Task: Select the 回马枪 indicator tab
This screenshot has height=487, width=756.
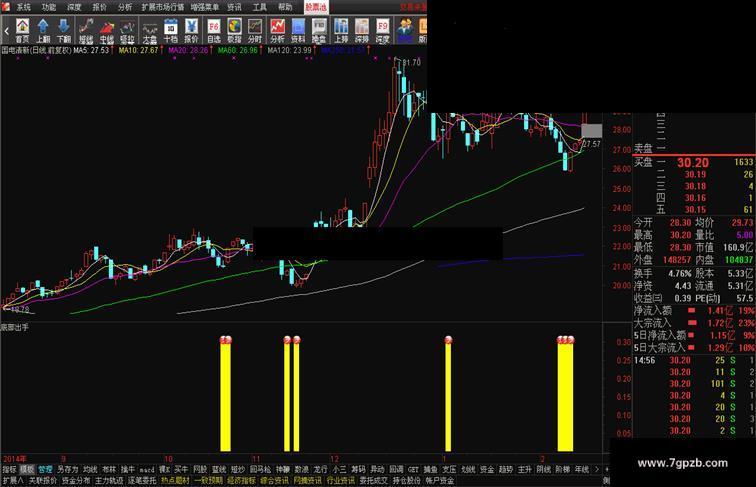Action: [x=260, y=469]
